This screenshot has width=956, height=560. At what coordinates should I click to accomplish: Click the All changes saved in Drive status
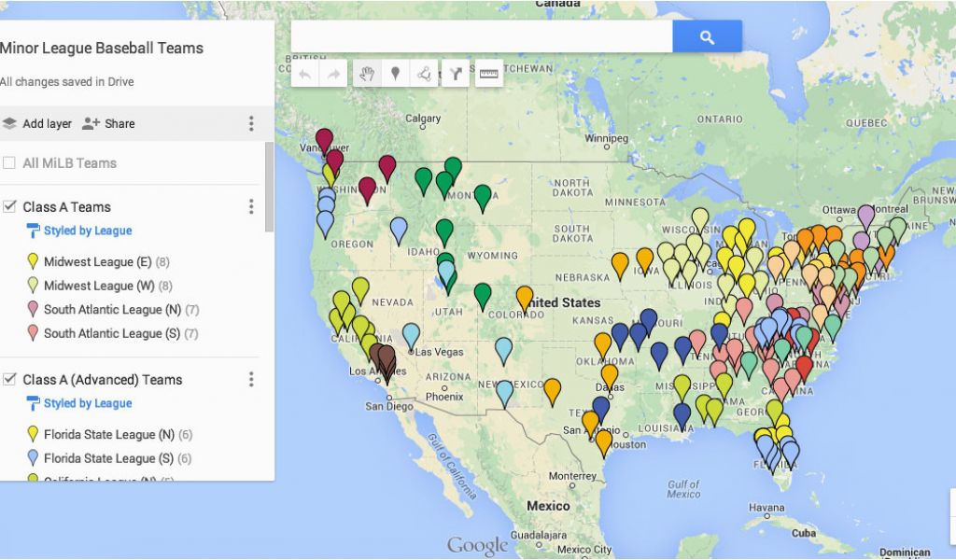pos(67,81)
